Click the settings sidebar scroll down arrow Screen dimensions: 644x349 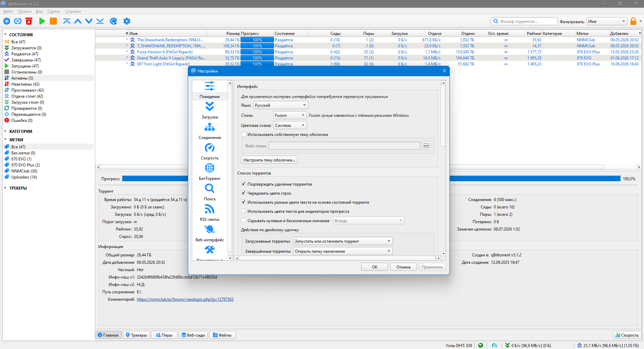(230, 258)
